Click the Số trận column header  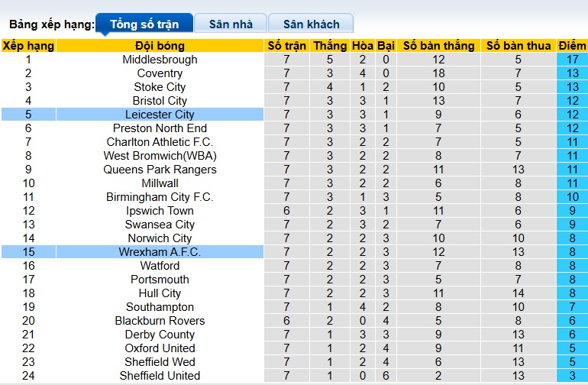click(286, 46)
